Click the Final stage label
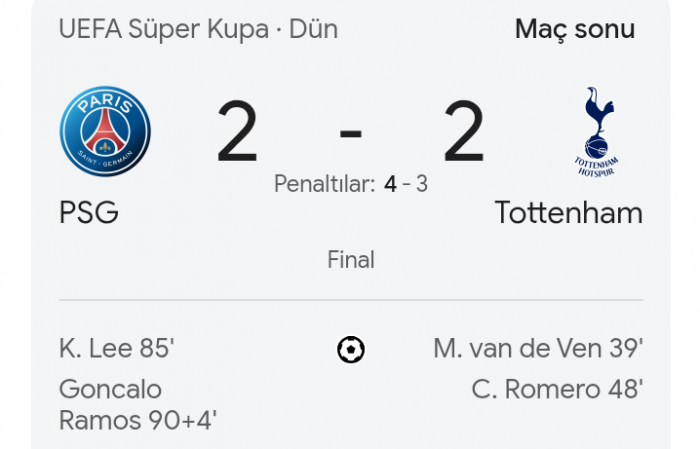Image resolution: width=700 pixels, height=449 pixels. click(x=351, y=259)
